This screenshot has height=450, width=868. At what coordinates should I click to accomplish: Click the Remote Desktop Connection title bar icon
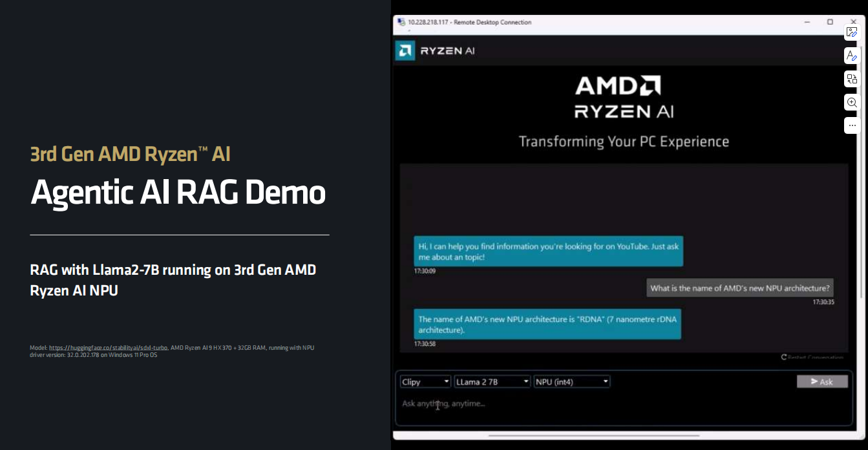click(x=401, y=22)
